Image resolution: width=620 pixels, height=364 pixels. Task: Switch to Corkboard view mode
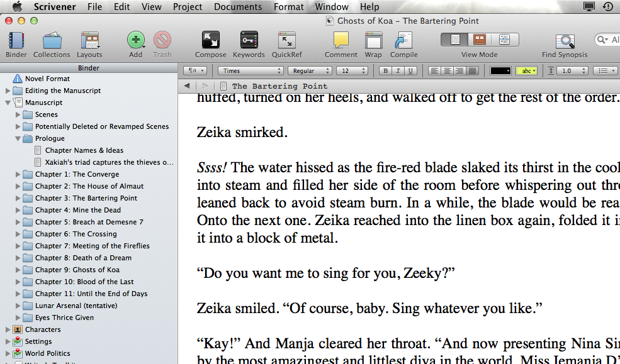click(x=480, y=40)
